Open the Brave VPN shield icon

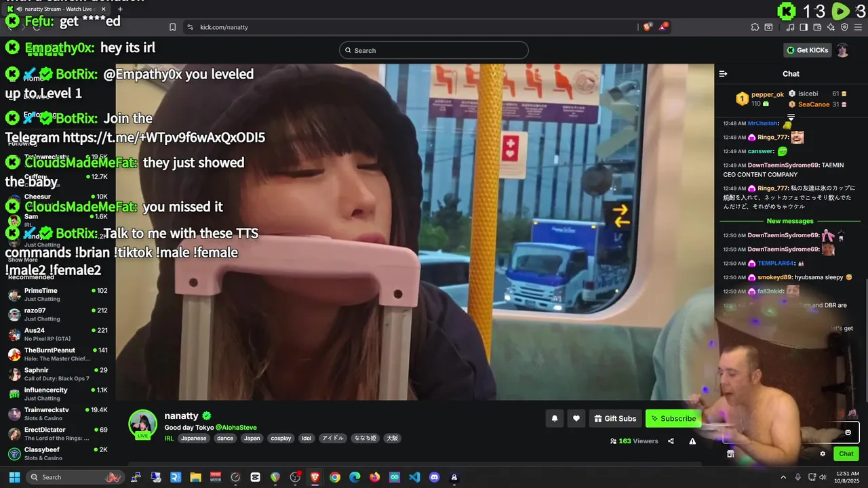tap(844, 27)
